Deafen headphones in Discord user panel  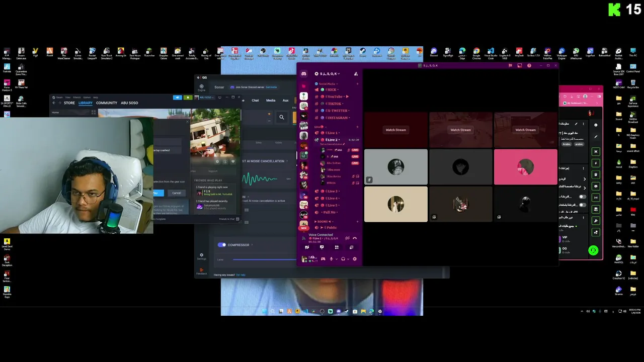[343, 259]
